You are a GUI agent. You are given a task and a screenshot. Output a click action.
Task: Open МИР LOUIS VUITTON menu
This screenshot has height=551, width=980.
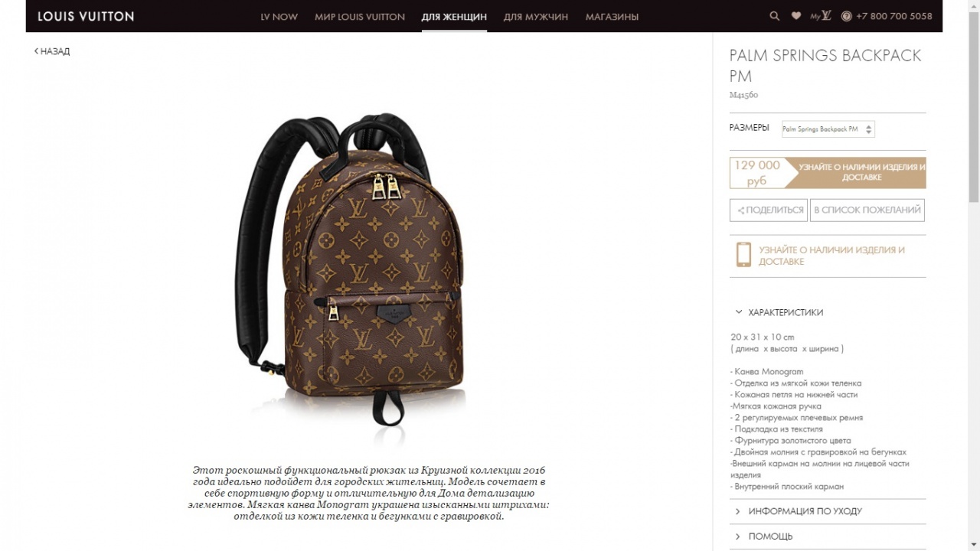[x=360, y=16]
